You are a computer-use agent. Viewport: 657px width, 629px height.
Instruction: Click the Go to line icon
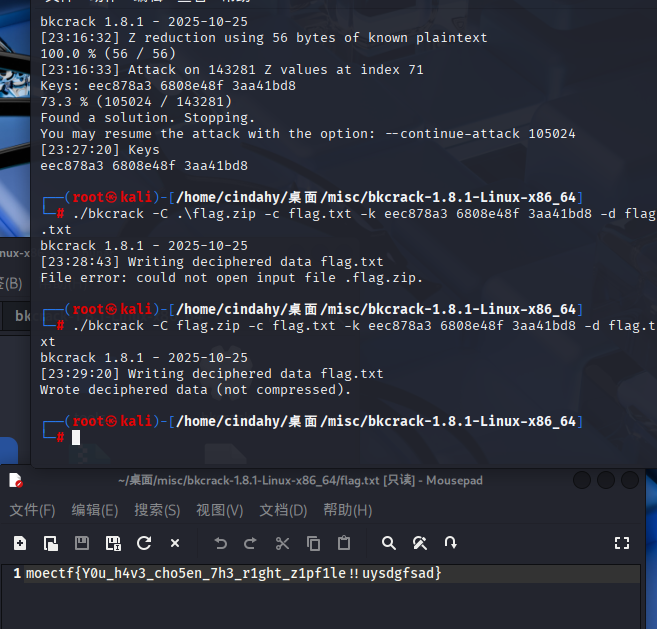451,543
